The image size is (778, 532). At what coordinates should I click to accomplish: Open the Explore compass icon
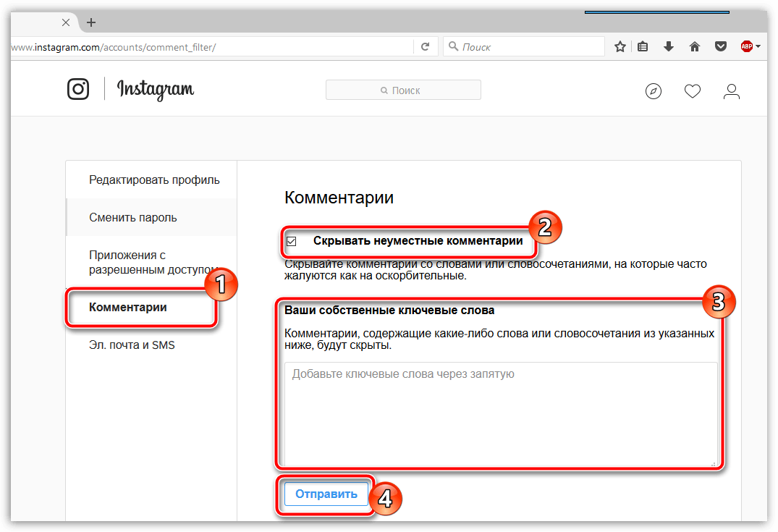tap(654, 91)
